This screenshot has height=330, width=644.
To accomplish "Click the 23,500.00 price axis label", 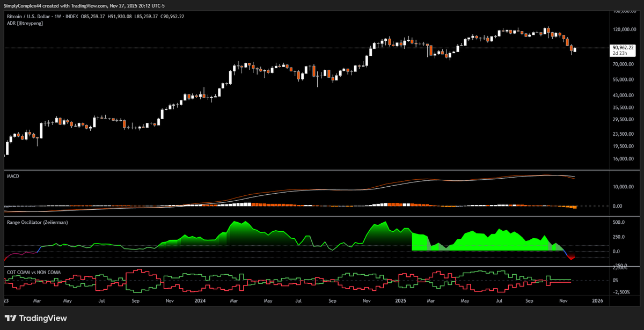I will 624,134.
